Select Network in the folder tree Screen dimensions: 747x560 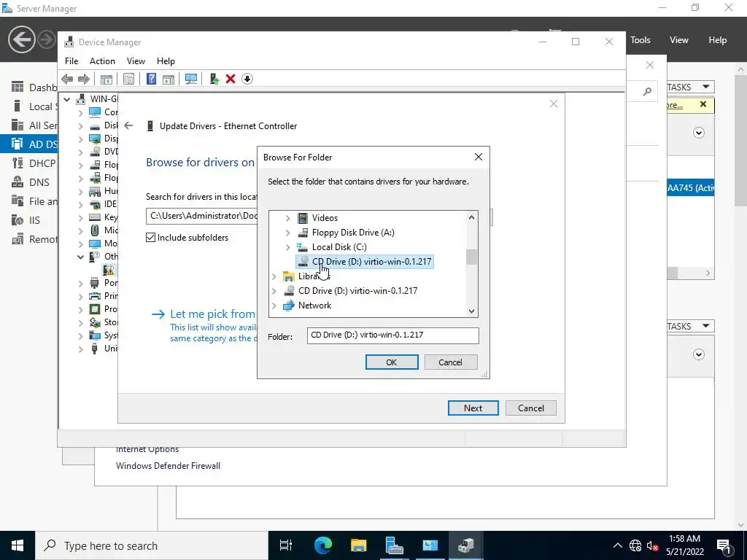(314, 306)
